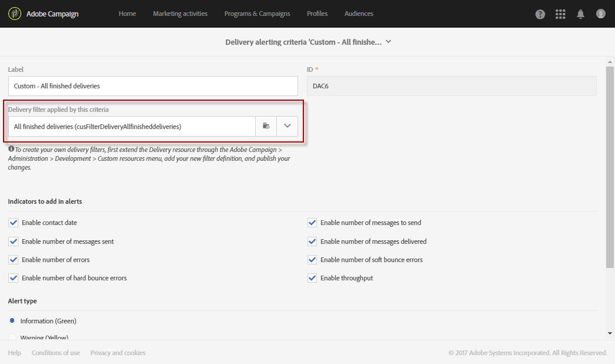Click the copyright 2017 Adobe Systems text
This screenshot has width=615, height=364.
[x=528, y=353]
